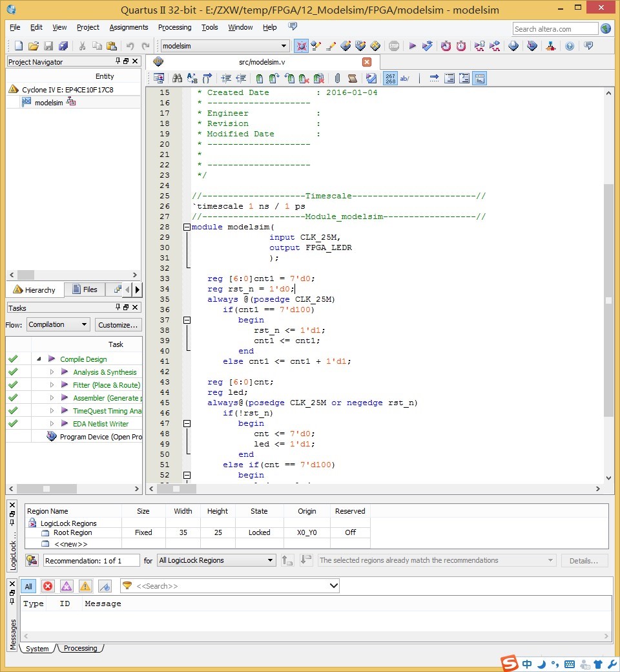This screenshot has width=620, height=672.
Task: Click the Save file icon
Action: [48, 46]
